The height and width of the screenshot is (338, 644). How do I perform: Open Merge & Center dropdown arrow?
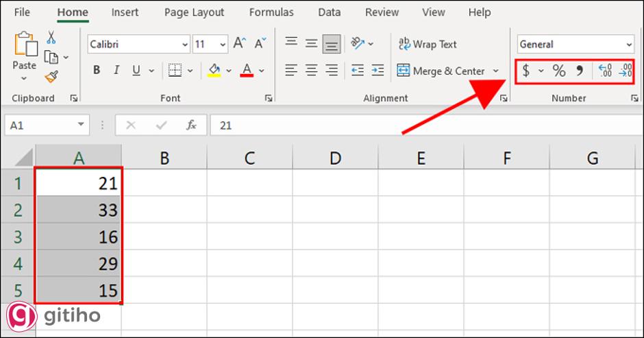(x=496, y=71)
